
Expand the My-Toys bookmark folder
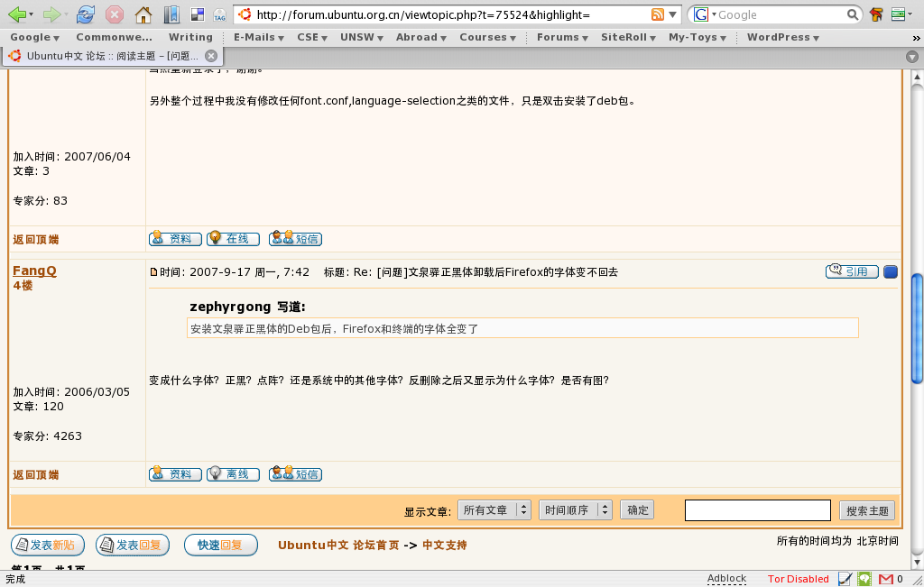tap(698, 37)
